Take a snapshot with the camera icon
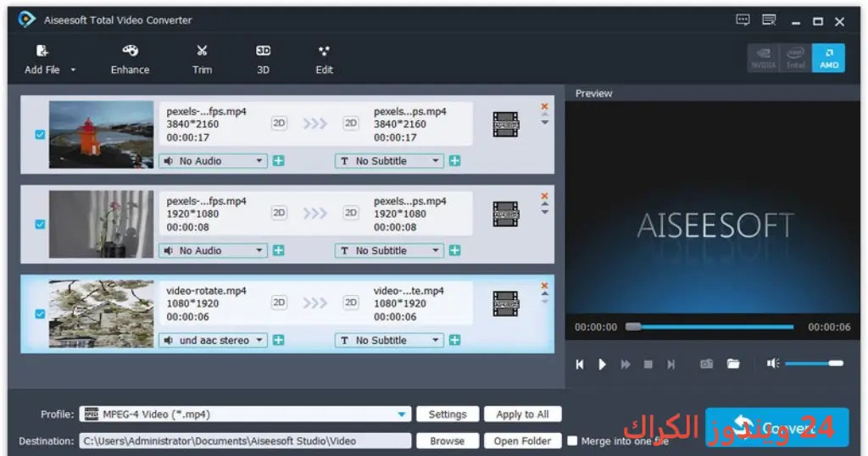 706,364
